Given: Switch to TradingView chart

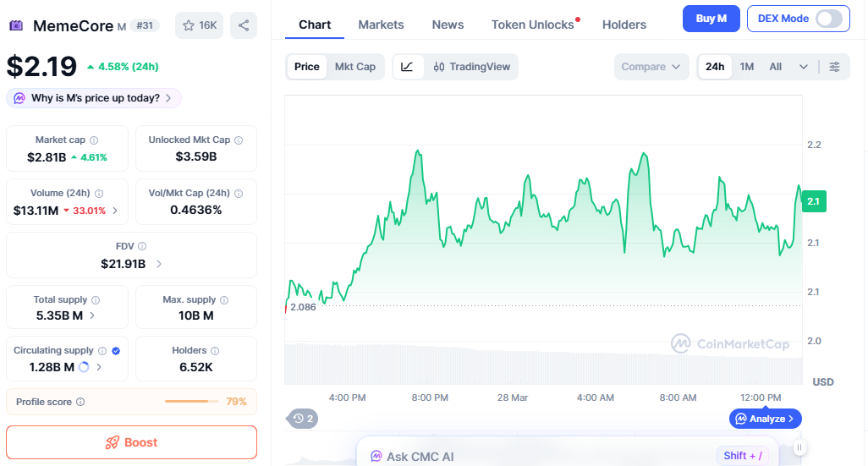Looking at the screenshot, I should pos(471,67).
